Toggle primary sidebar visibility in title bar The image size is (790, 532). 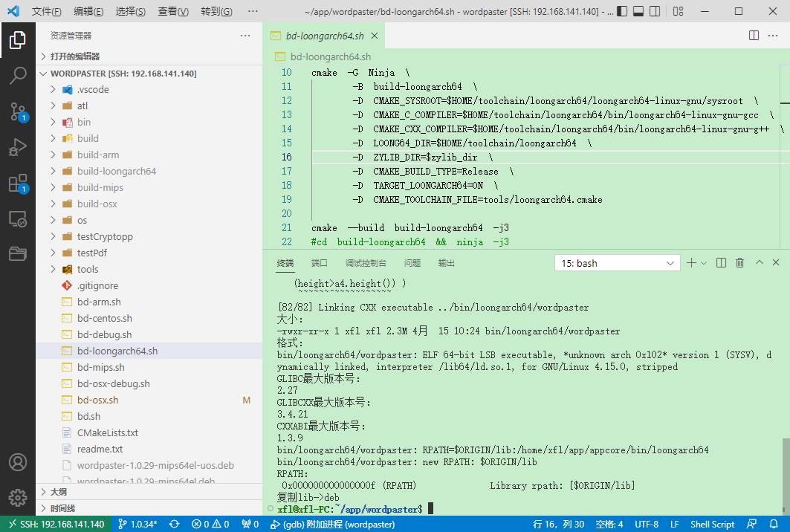pyautogui.click(x=623, y=12)
